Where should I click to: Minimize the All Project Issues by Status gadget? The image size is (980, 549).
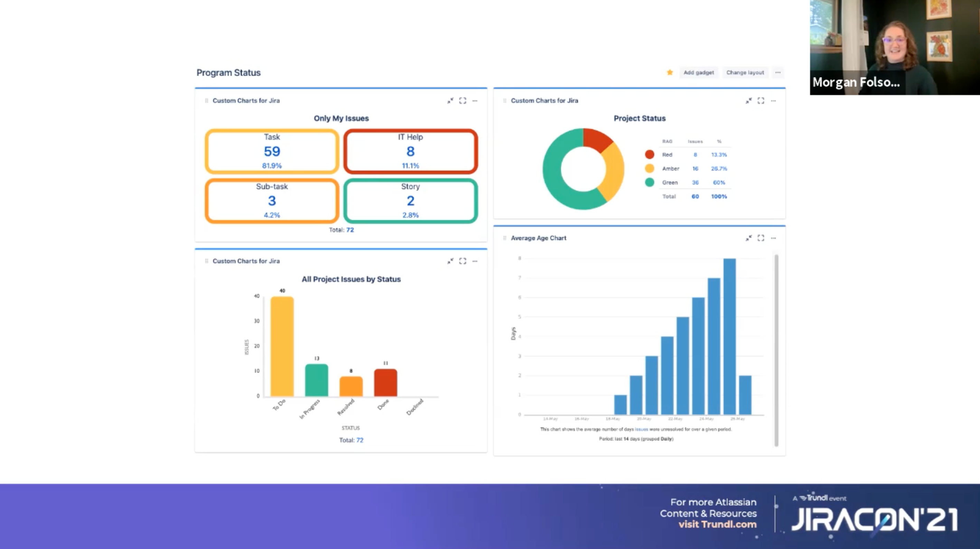451,261
